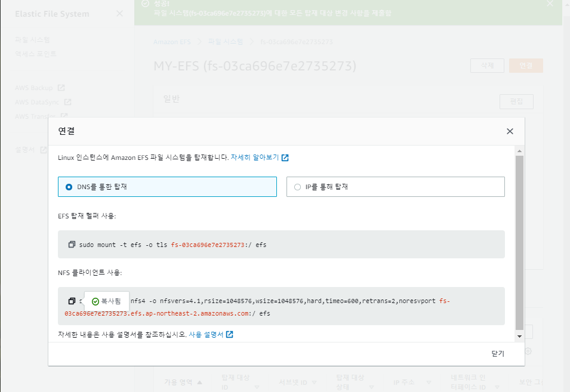Sort by 가용 영역 column
570x392 pixels.
click(x=183, y=382)
